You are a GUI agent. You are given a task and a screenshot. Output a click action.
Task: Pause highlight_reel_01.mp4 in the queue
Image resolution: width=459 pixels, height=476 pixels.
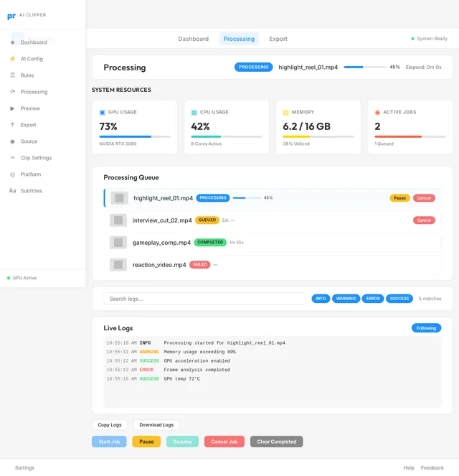tap(399, 198)
